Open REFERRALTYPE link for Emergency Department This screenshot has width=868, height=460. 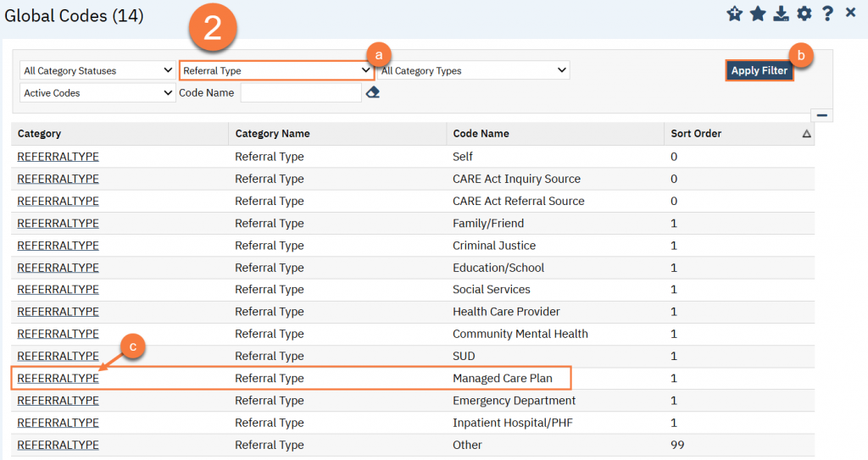tap(58, 400)
